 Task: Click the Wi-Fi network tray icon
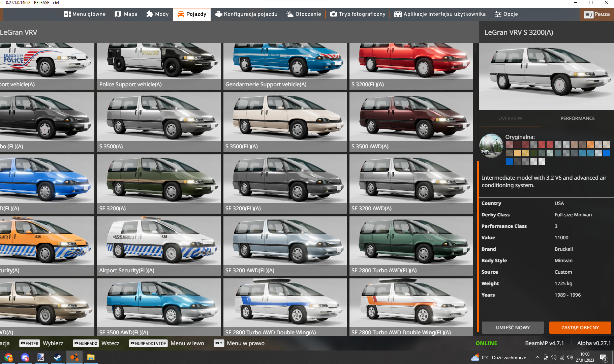(x=562, y=358)
